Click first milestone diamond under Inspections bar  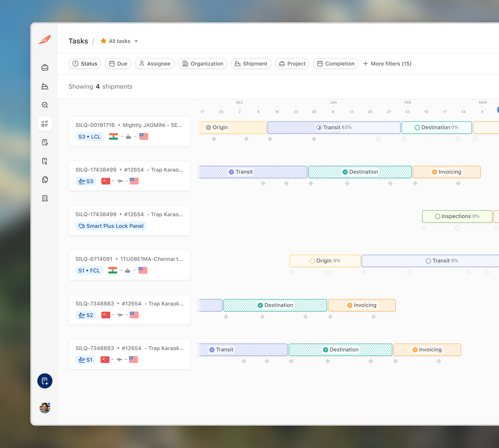[425, 228]
